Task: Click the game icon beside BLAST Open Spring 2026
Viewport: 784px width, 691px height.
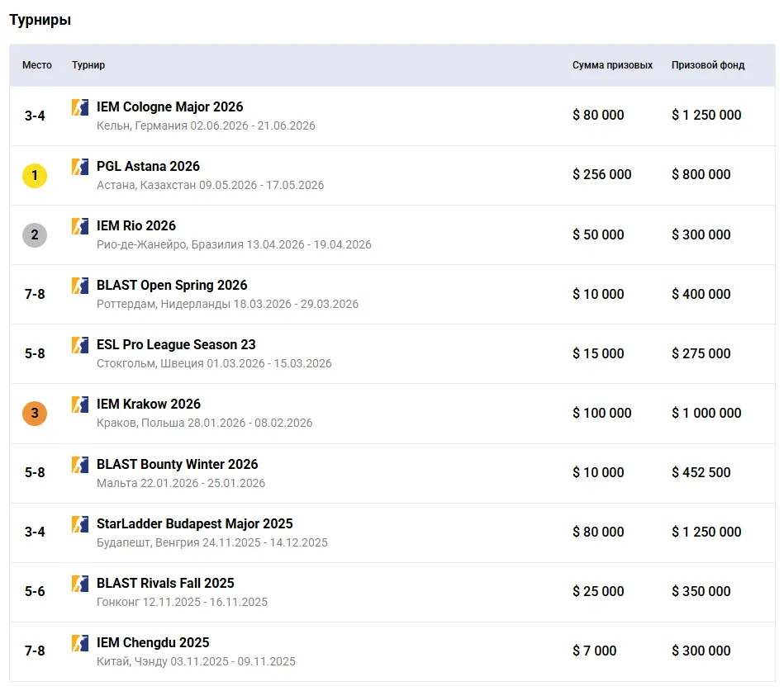Action: coord(80,286)
